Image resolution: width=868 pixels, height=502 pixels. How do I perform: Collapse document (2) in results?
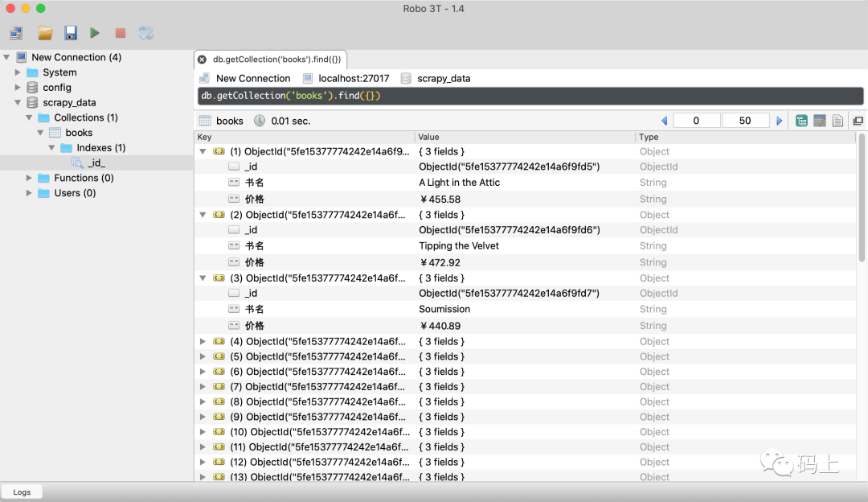coord(203,215)
